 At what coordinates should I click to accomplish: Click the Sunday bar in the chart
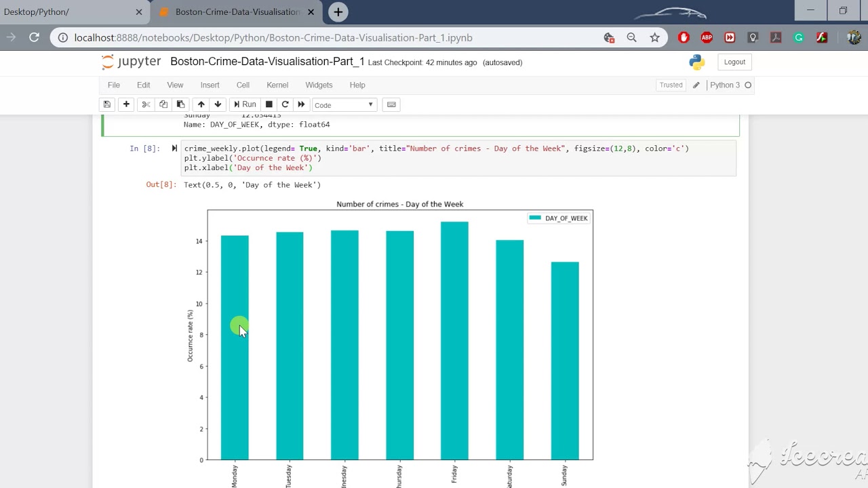(565, 361)
